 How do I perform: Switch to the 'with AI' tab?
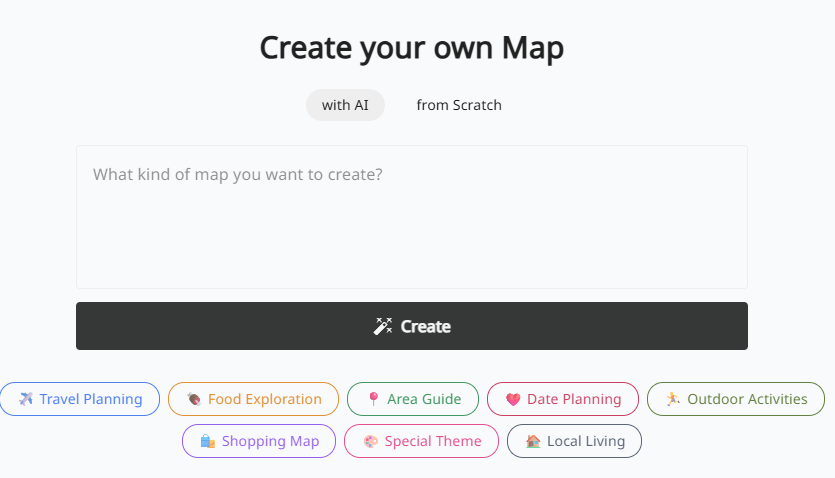[x=345, y=105]
